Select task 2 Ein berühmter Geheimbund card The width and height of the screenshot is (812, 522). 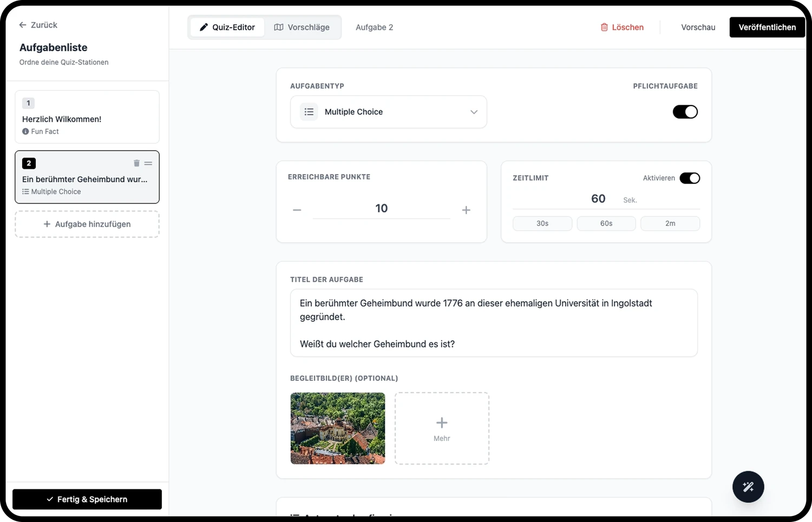(87, 177)
